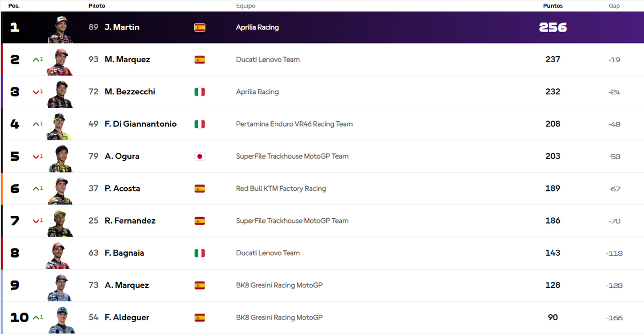
Task: Click rider number 63
Action: 93,253
